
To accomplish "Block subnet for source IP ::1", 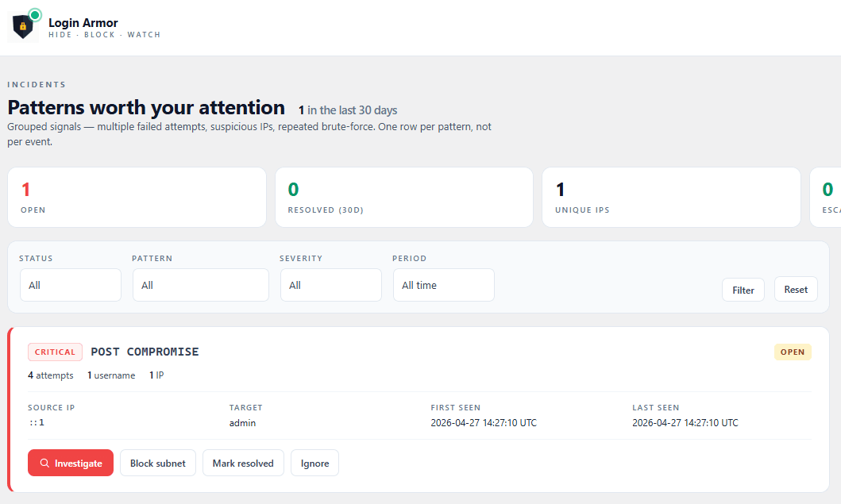I will coord(157,463).
